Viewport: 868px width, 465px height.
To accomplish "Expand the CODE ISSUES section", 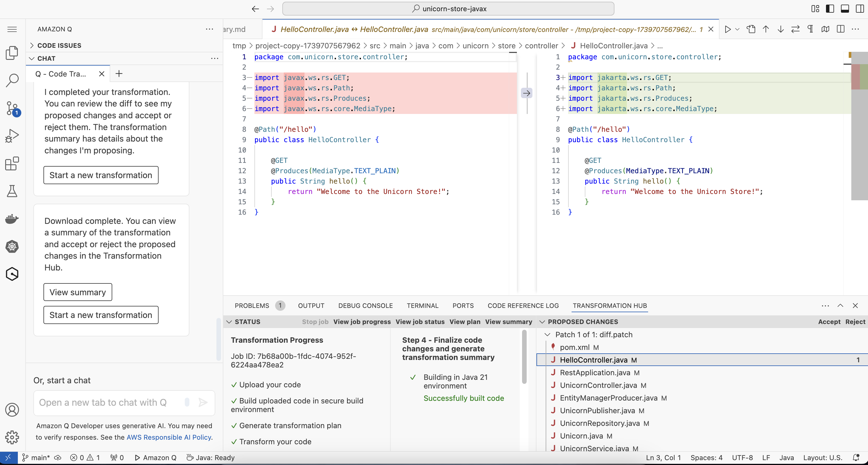I will pyautogui.click(x=59, y=45).
